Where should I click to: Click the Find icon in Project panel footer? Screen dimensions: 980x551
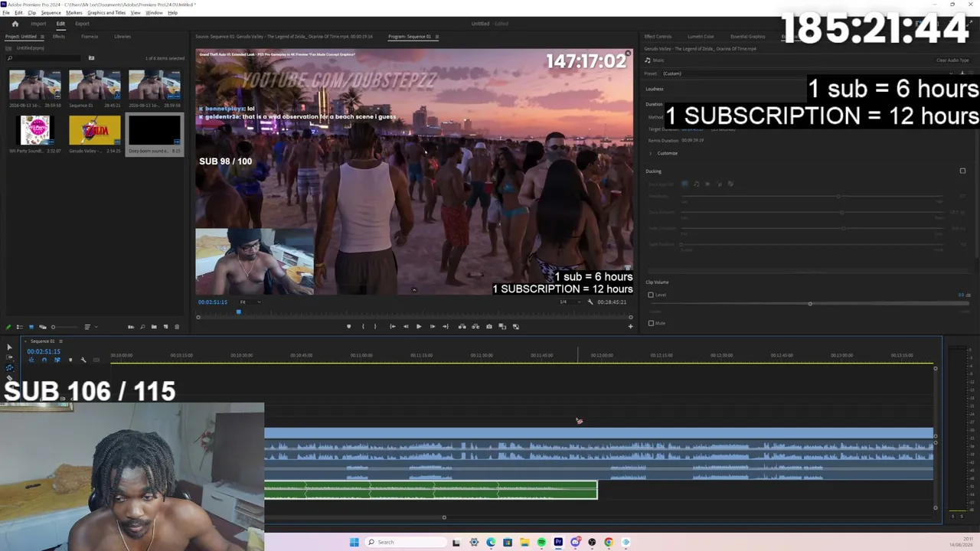point(142,328)
